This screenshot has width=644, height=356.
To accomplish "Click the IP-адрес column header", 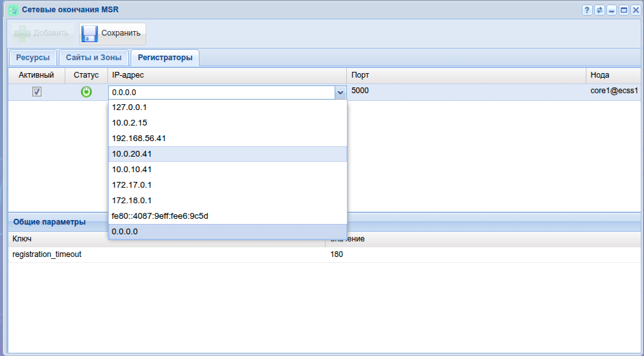I will [227, 75].
